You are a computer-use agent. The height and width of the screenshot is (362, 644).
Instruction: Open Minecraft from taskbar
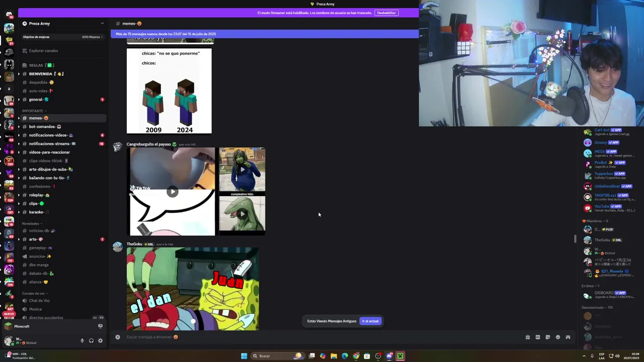400,356
